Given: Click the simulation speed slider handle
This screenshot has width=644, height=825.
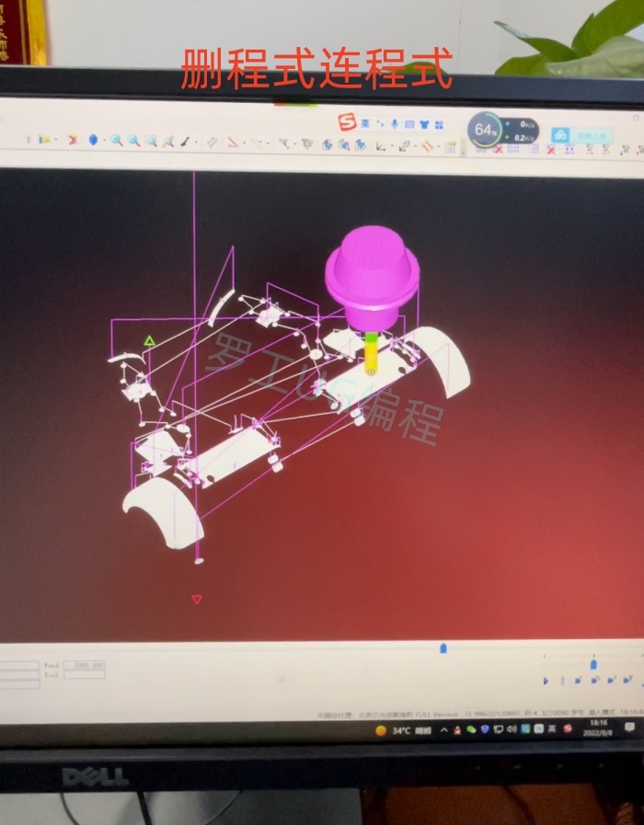Looking at the screenshot, I should (x=593, y=662).
